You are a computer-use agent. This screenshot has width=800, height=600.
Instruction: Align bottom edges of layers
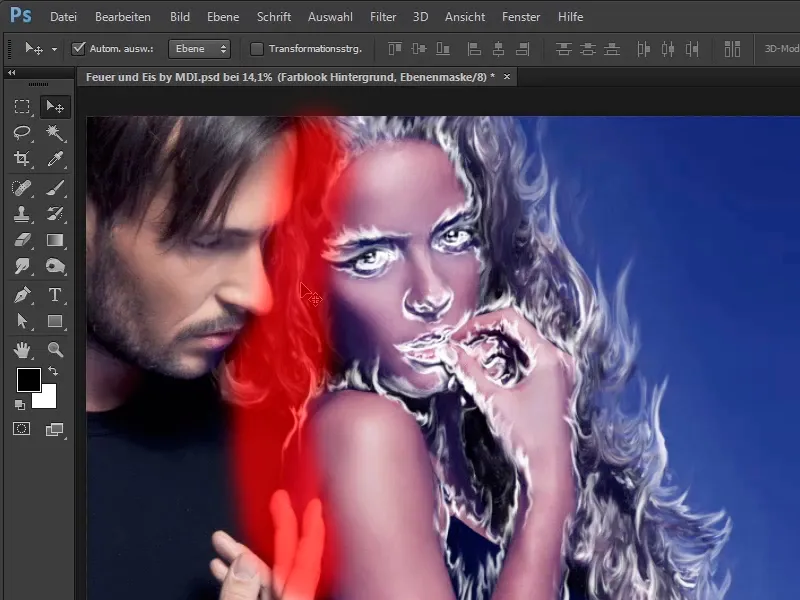click(x=443, y=49)
